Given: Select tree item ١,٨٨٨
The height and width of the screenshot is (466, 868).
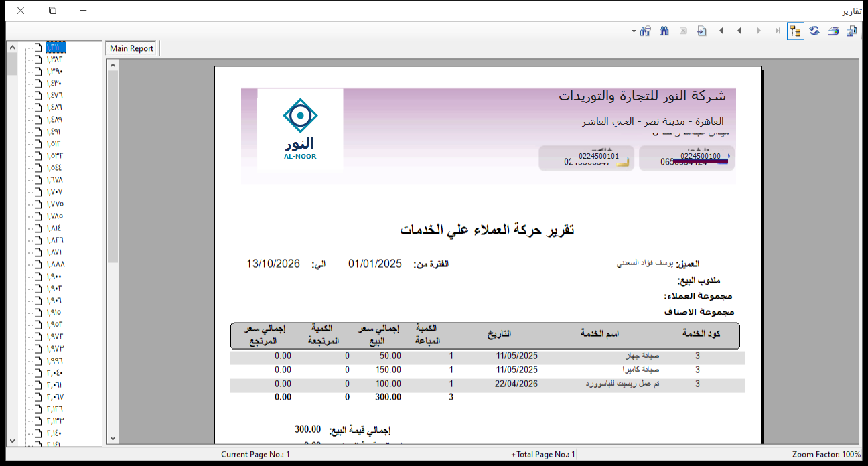Looking at the screenshot, I should click(56, 264).
